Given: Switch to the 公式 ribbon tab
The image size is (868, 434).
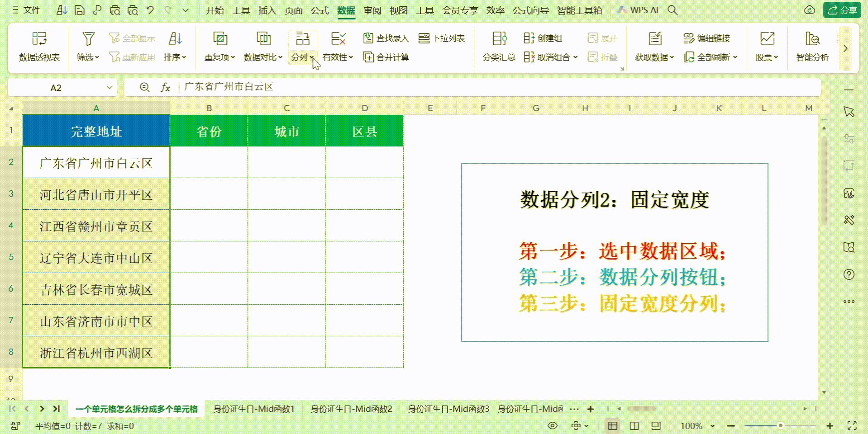Looking at the screenshot, I should tap(320, 10).
